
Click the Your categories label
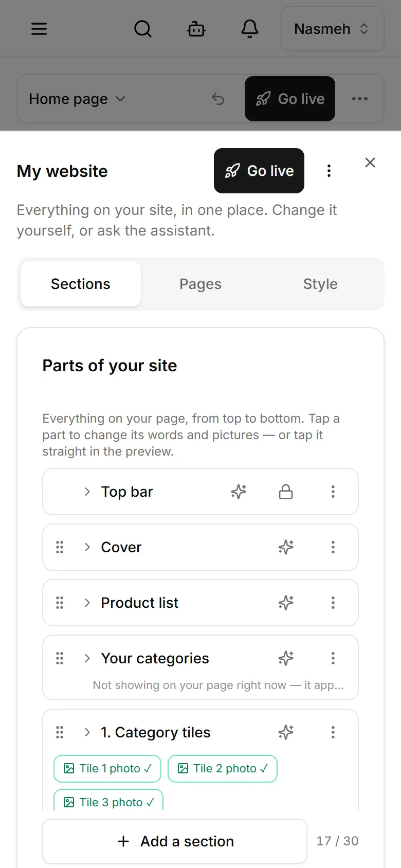tap(155, 658)
